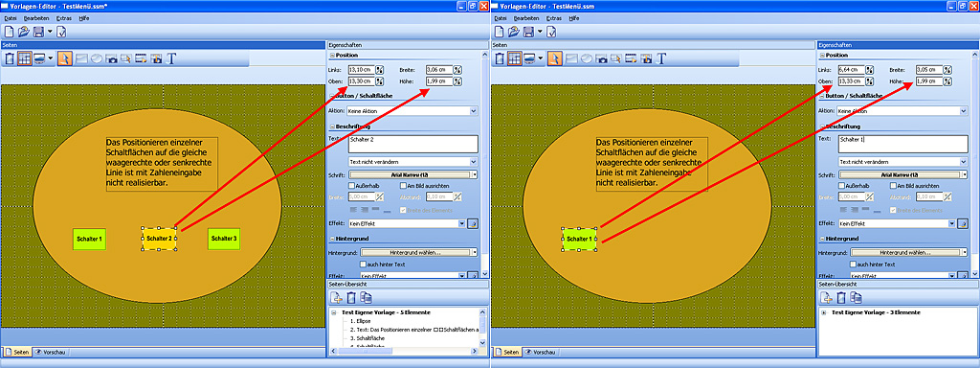Click Links field showing 6,64 cm
This screenshot has height=368, width=980.
pos(851,69)
